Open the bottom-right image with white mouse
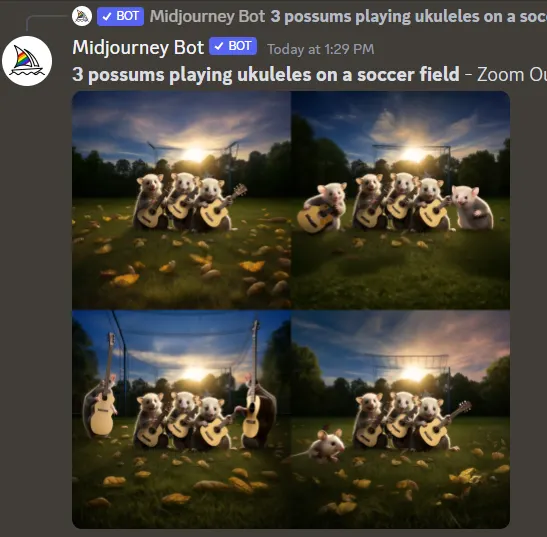547x537 pixels. coord(400,419)
